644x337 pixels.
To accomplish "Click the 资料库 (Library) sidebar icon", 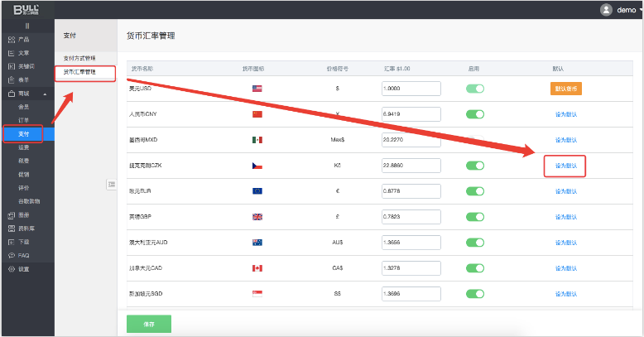I will (x=11, y=228).
